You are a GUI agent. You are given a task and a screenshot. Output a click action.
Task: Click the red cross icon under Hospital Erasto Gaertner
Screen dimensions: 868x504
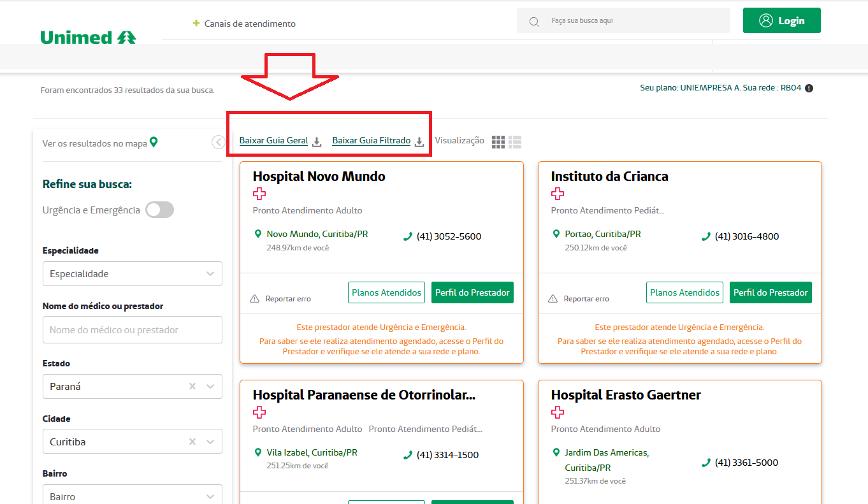[x=558, y=412]
